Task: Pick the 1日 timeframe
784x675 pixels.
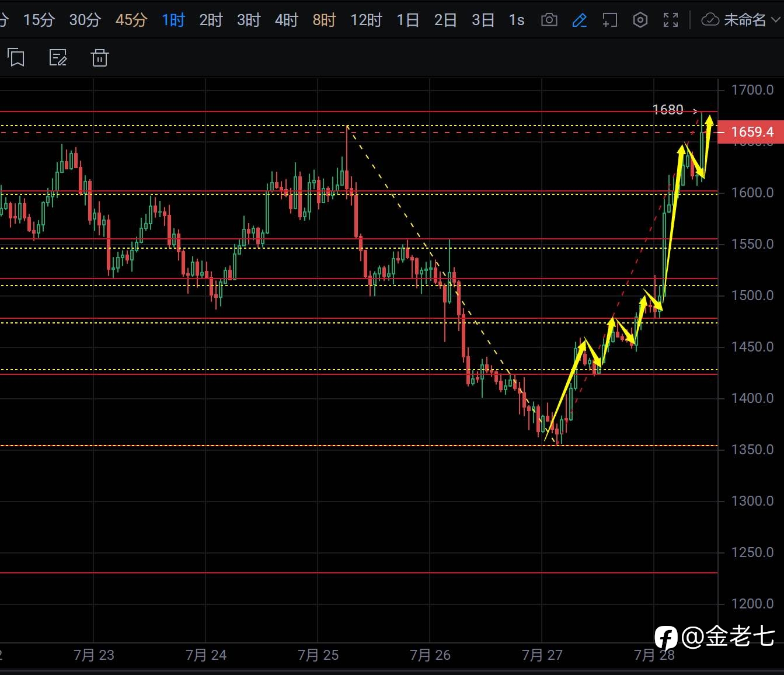Action: tap(408, 20)
